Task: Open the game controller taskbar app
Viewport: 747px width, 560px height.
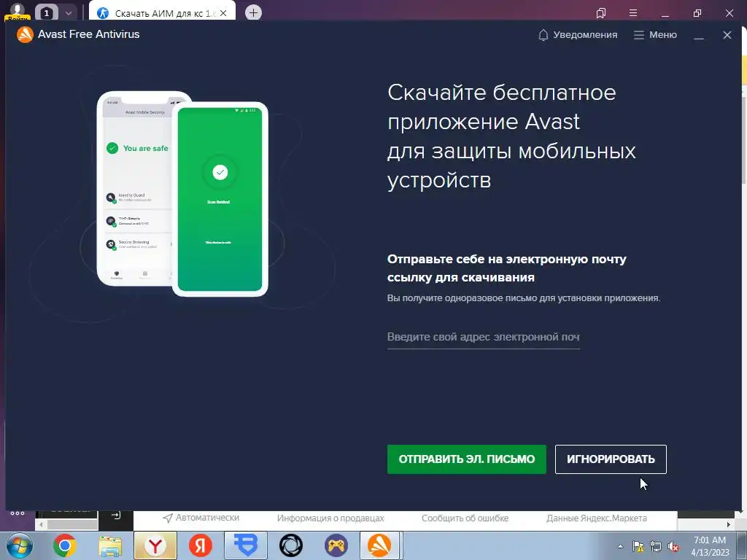Action: pos(336,545)
